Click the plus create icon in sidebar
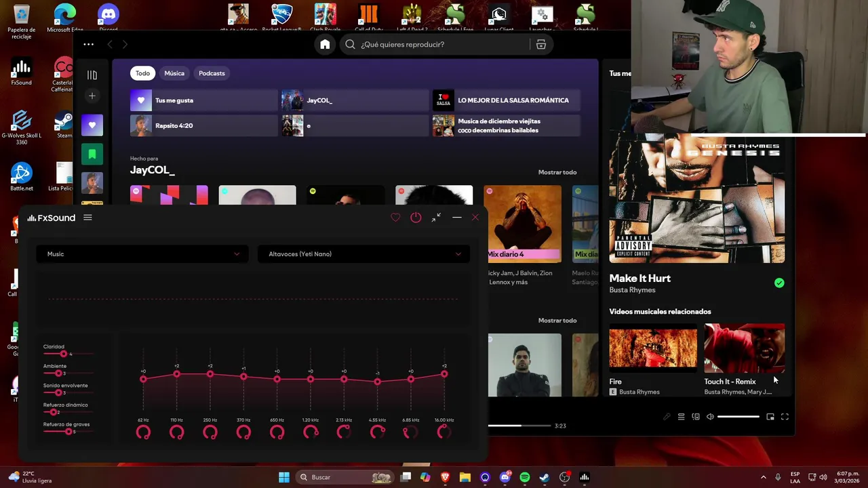The image size is (868, 488). tap(92, 96)
